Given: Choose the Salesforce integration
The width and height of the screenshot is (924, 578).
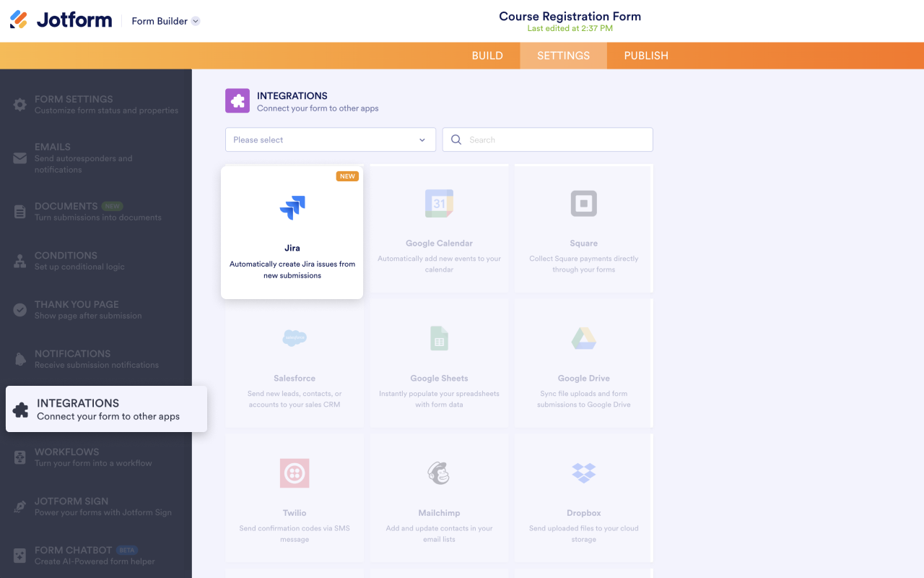Looking at the screenshot, I should 295,363.
